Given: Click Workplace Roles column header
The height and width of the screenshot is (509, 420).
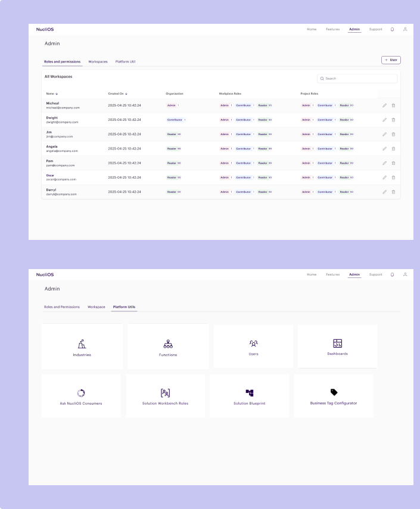Looking at the screenshot, I should (x=230, y=94).
